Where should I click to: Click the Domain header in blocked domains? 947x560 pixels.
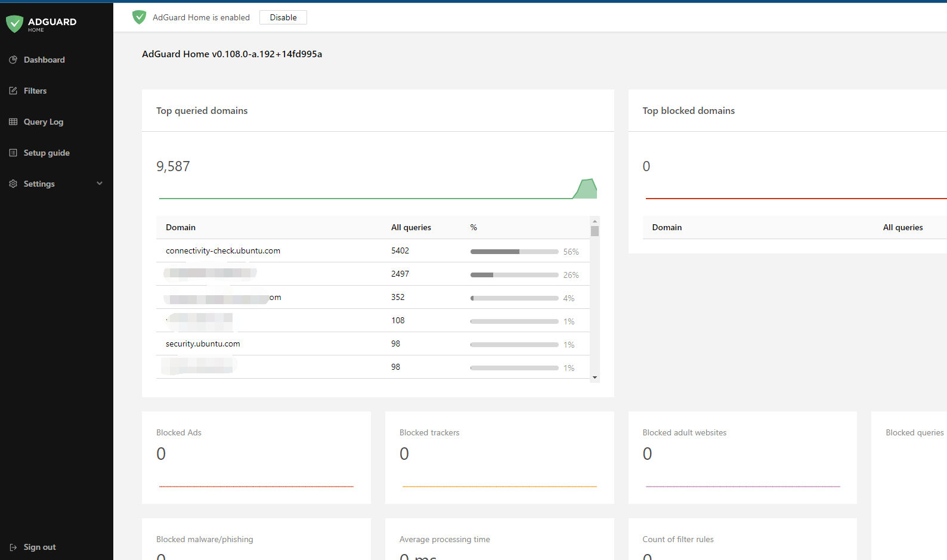[667, 227]
